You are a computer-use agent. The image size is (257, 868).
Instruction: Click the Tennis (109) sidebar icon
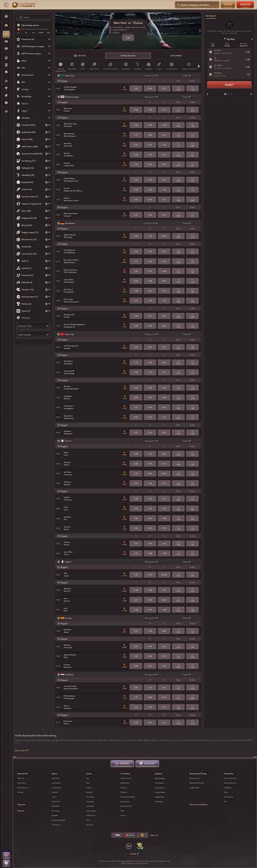tap(18, 139)
